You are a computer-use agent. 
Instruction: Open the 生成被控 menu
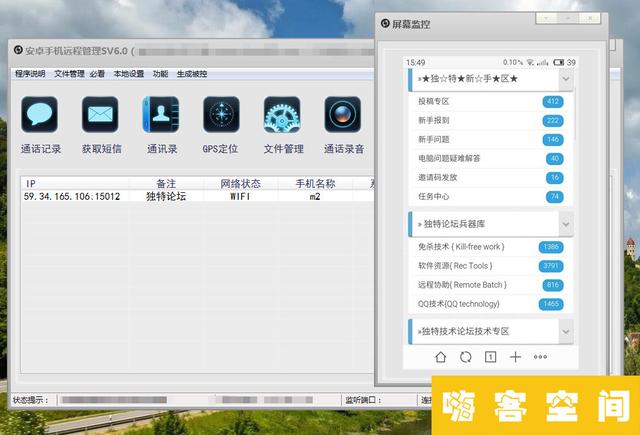click(192, 74)
